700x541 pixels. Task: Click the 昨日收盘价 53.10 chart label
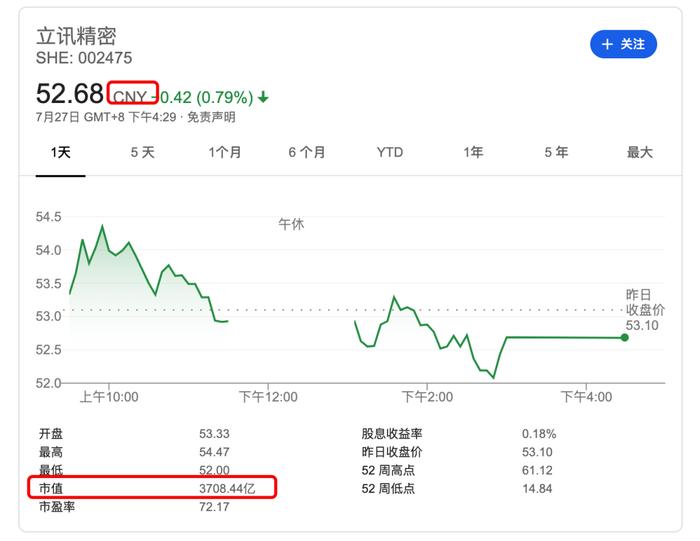pos(644,310)
